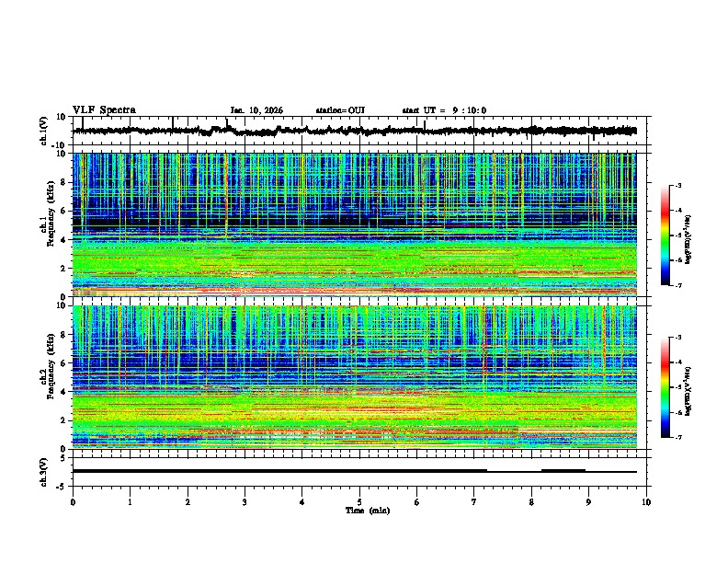Click the '8' tick on ch.1 frequency axis
Screen dimensions: 728x563
point(63,182)
